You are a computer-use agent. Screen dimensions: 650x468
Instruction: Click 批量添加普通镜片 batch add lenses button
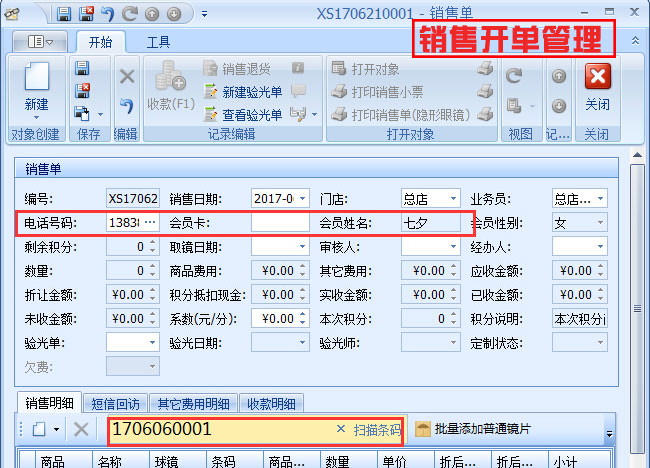pyautogui.click(x=473, y=429)
